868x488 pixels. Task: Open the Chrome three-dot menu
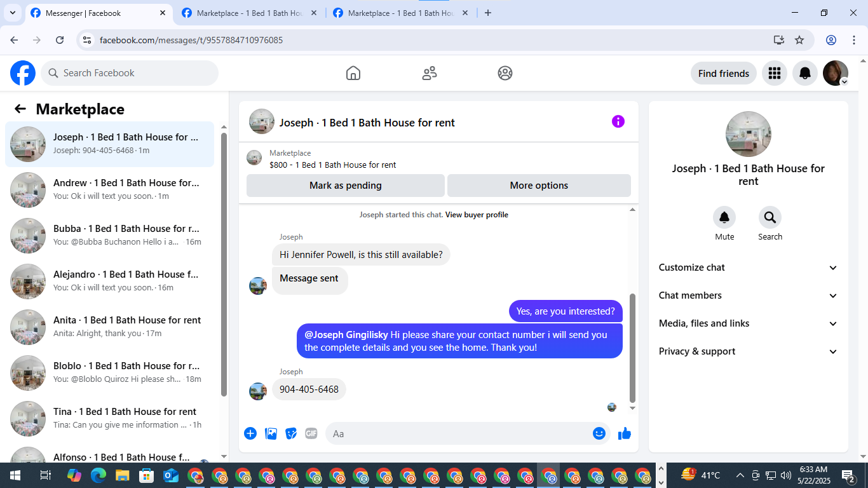coord(853,40)
